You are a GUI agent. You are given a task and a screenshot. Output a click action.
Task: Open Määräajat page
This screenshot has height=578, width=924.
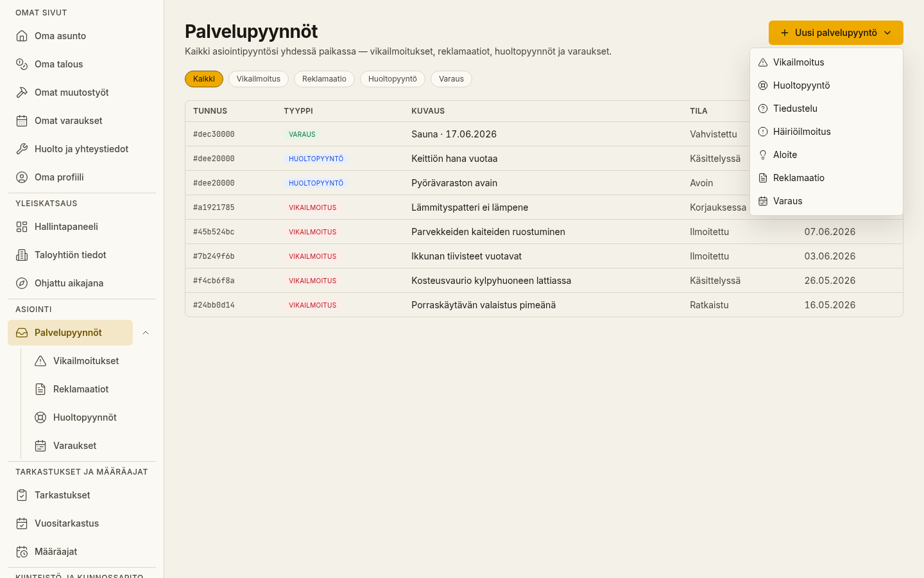(81, 552)
